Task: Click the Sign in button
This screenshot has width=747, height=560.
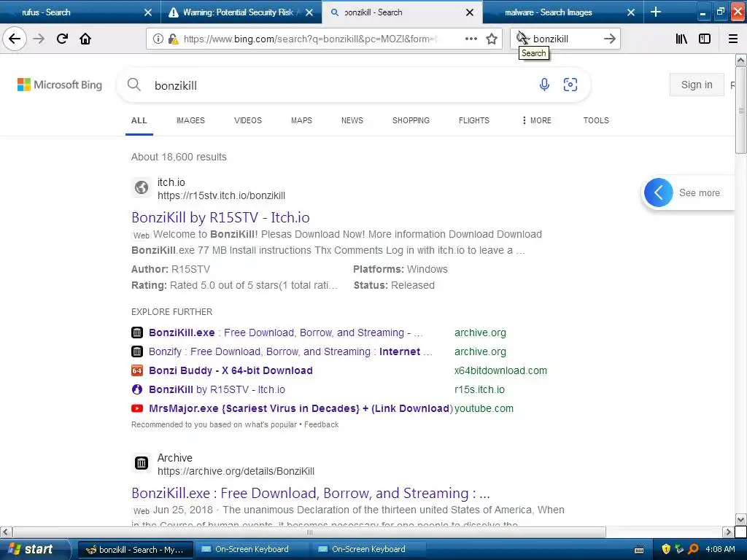Action: pos(697,85)
